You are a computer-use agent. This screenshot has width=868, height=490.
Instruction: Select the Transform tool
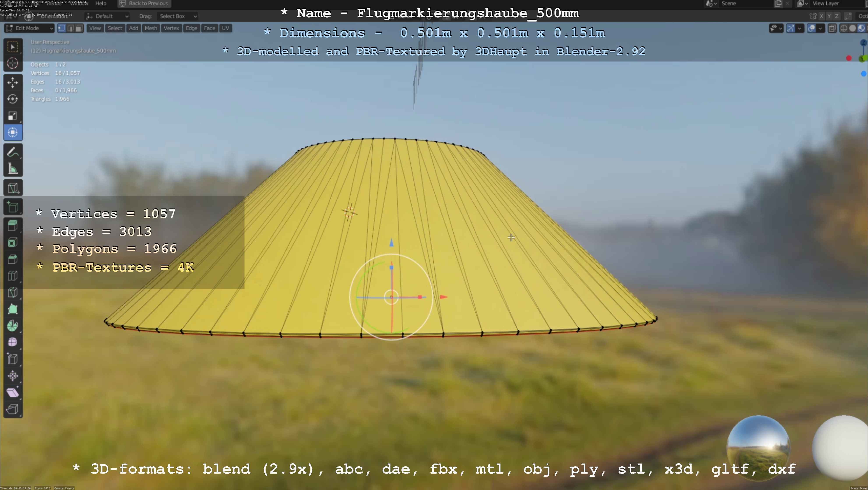pyautogui.click(x=13, y=132)
